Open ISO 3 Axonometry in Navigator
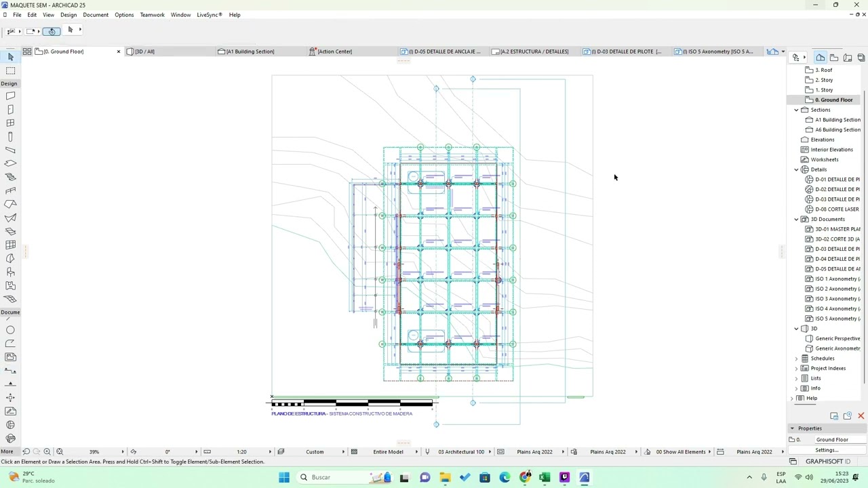This screenshot has height=488, width=868. pos(837,299)
